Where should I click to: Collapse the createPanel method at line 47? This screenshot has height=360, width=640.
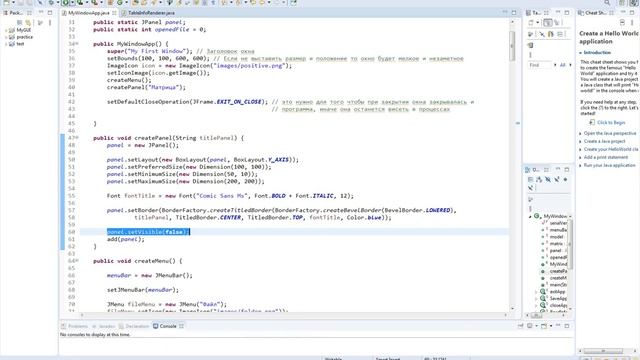pos(77,138)
